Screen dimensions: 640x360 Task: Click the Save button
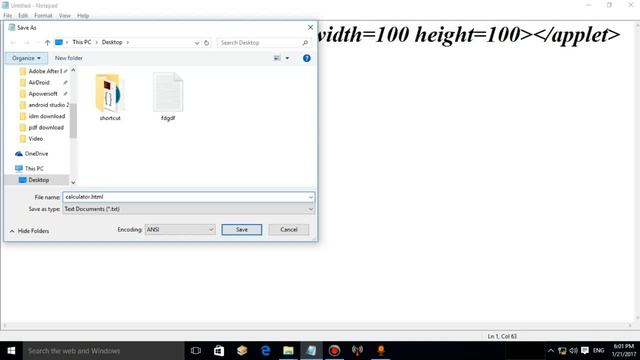(242, 229)
